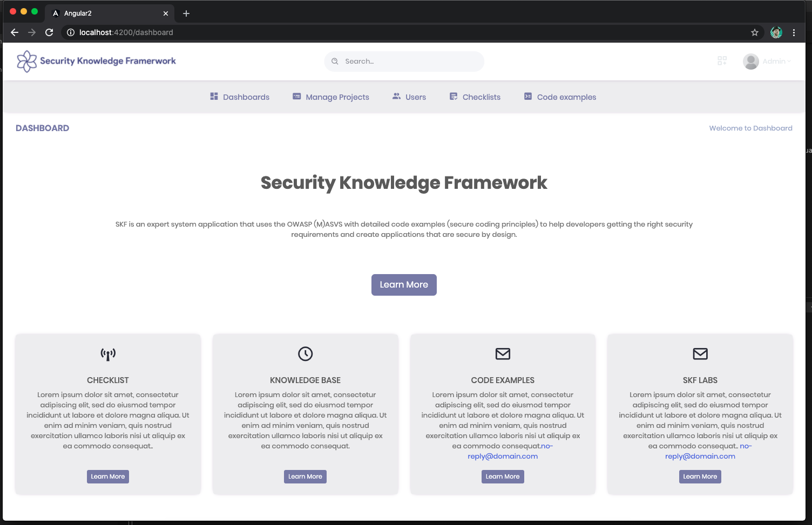812x525 pixels.
Task: Click the SKF expert system description paragraph
Action: tap(404, 229)
